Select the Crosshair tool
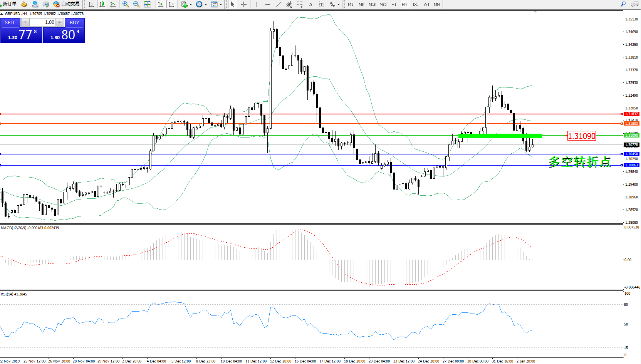 243,4
